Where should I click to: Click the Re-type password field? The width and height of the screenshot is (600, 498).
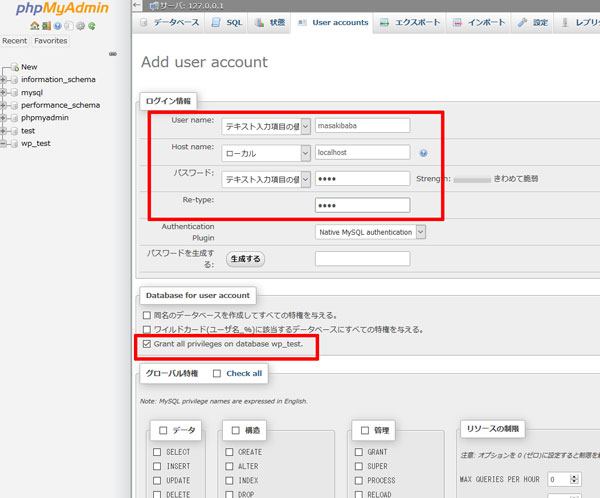point(362,205)
